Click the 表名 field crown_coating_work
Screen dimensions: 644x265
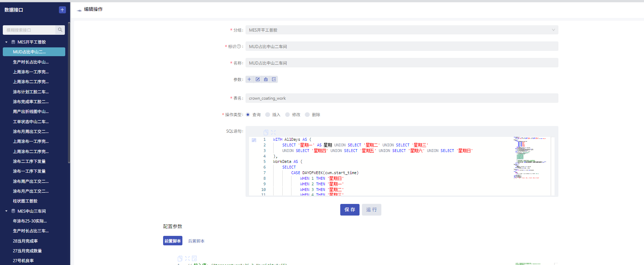pos(402,98)
